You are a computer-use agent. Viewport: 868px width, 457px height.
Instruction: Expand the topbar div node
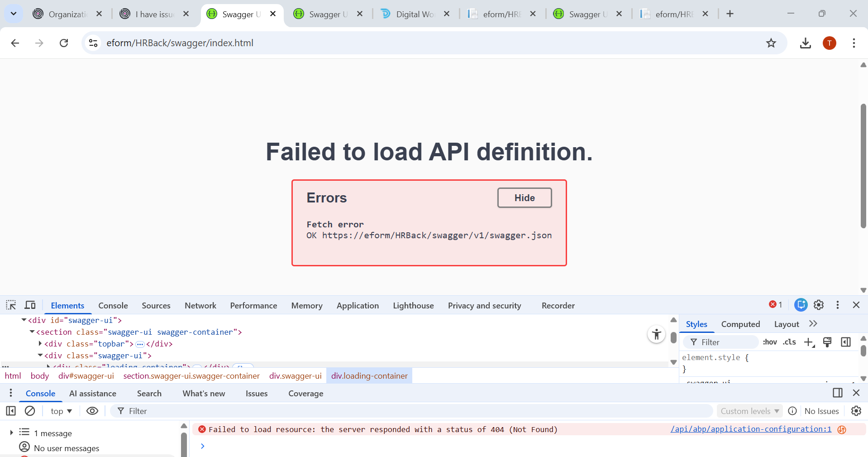pyautogui.click(x=40, y=344)
